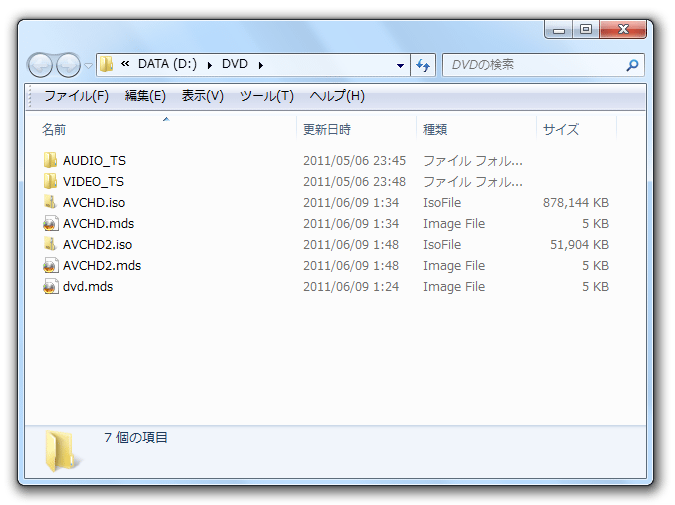
Task: Click the AVCHD.mds file name
Action: 99,223
